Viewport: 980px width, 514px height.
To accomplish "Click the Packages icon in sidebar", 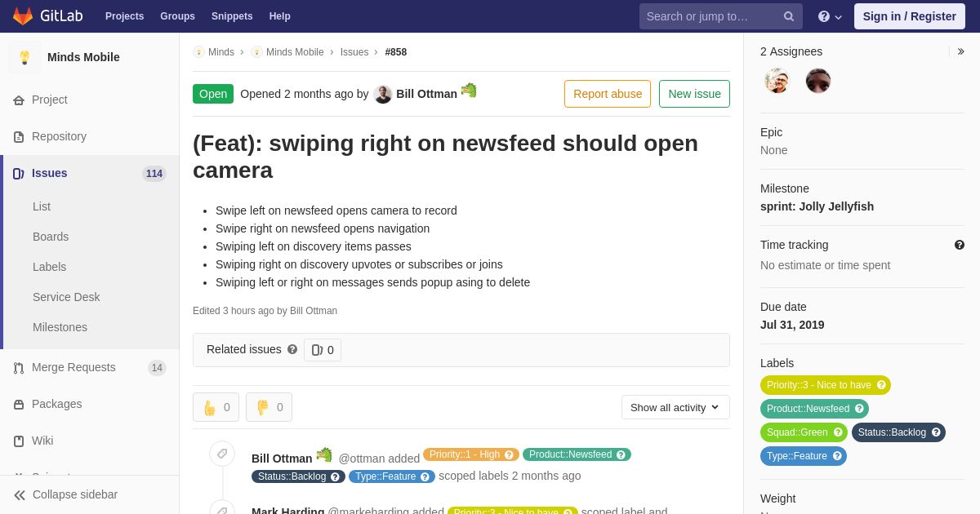I will click(x=19, y=405).
